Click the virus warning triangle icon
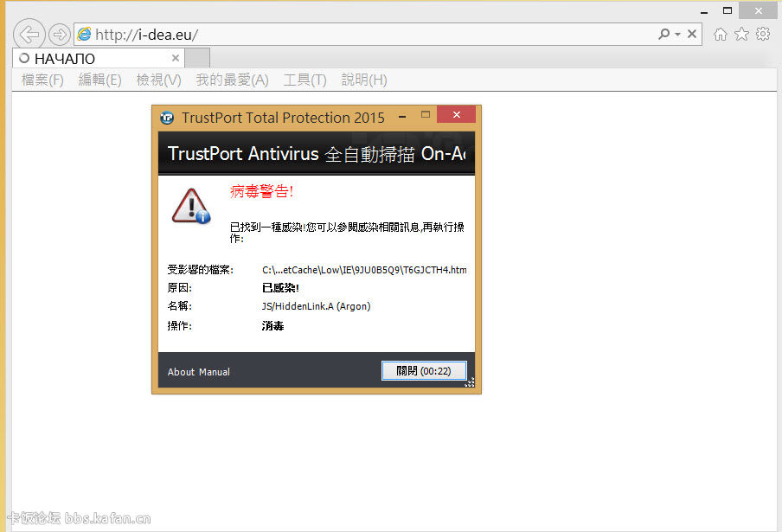 click(x=190, y=207)
